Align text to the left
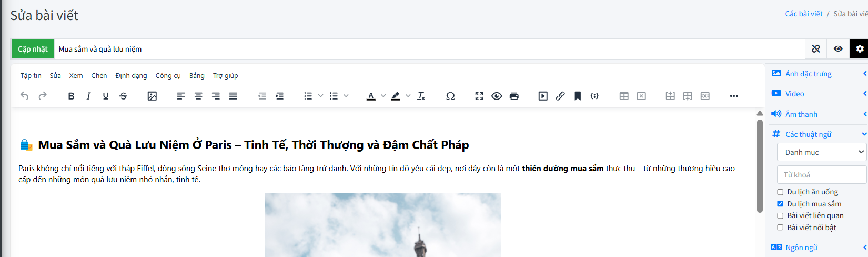 [181, 96]
